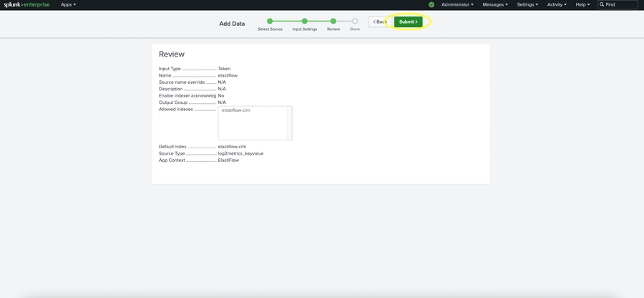This screenshot has height=298, width=644.
Task: Click the search magnifier icon in Find
Action: [602, 4]
